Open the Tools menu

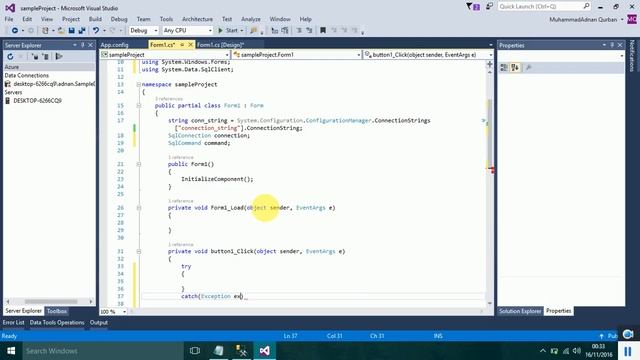(x=166, y=19)
